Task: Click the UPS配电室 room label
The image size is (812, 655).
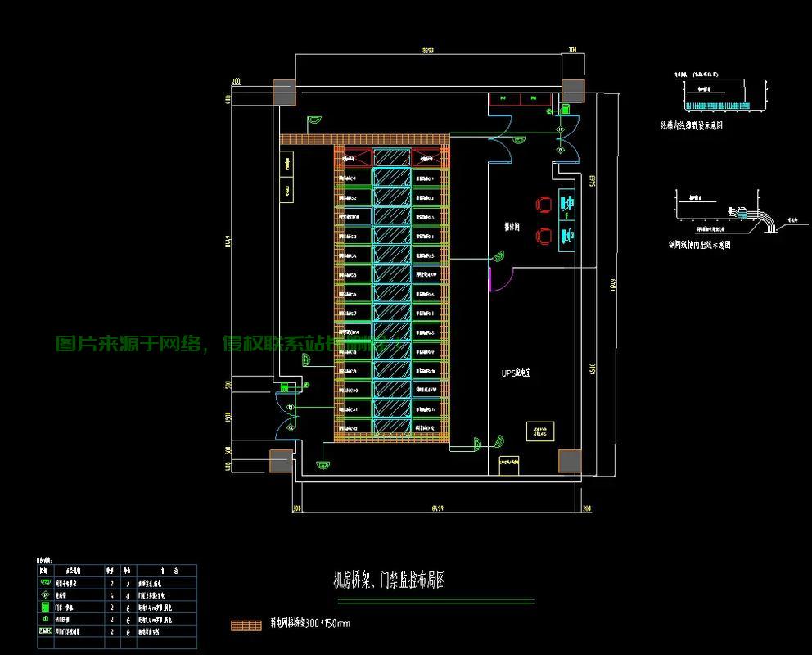Action: click(517, 373)
